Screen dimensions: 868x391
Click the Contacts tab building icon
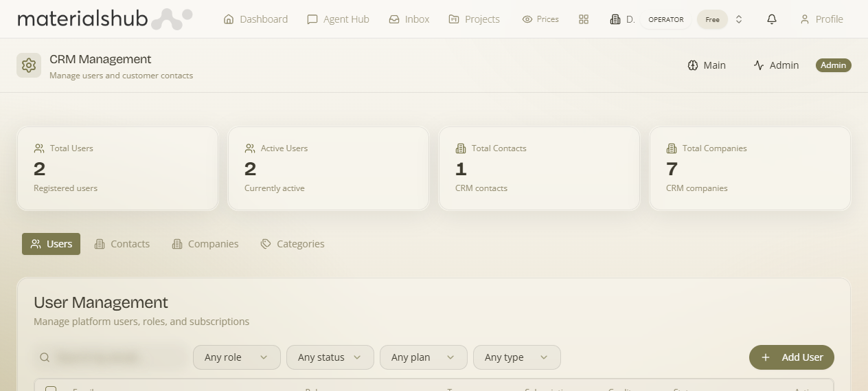click(x=100, y=244)
